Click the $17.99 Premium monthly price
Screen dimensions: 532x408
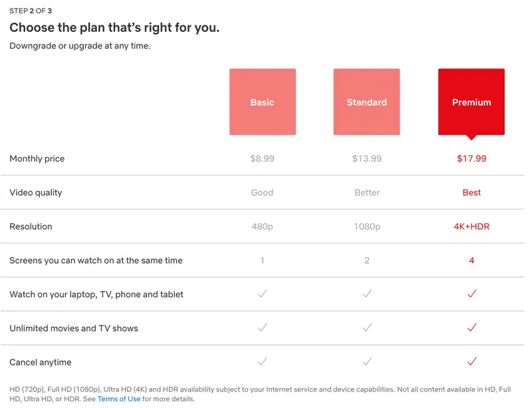471,158
